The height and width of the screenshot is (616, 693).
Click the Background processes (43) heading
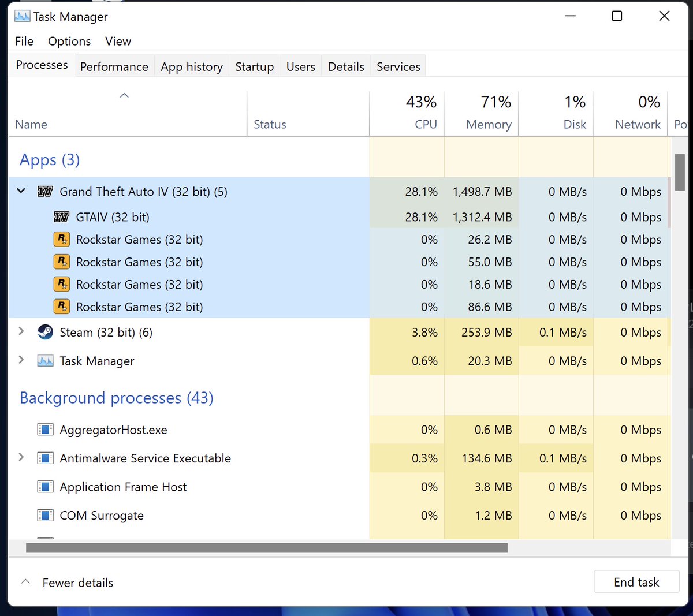pyautogui.click(x=117, y=398)
